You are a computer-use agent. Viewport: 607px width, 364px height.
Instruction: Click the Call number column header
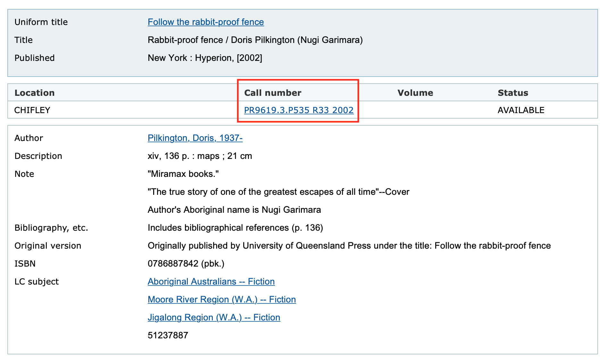[x=273, y=93]
